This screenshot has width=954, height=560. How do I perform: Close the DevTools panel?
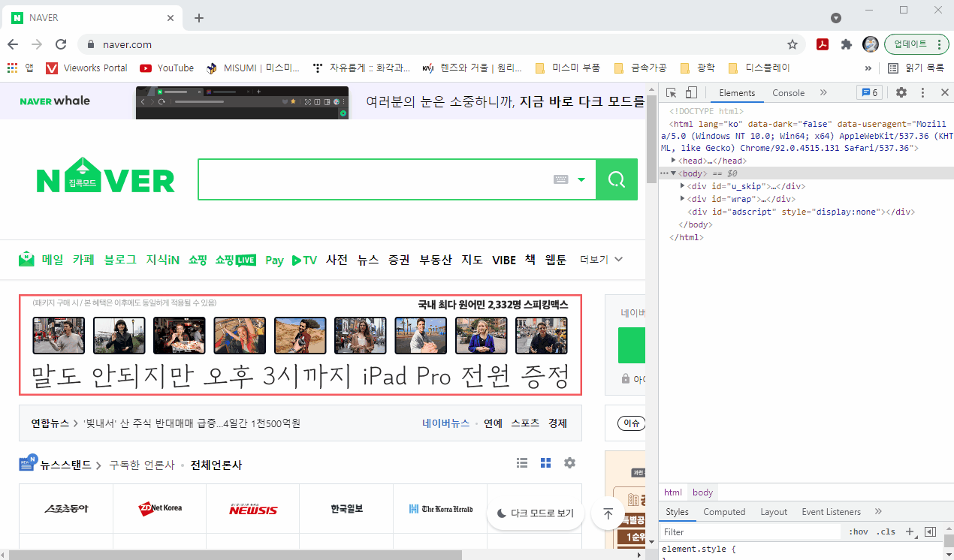(943, 92)
